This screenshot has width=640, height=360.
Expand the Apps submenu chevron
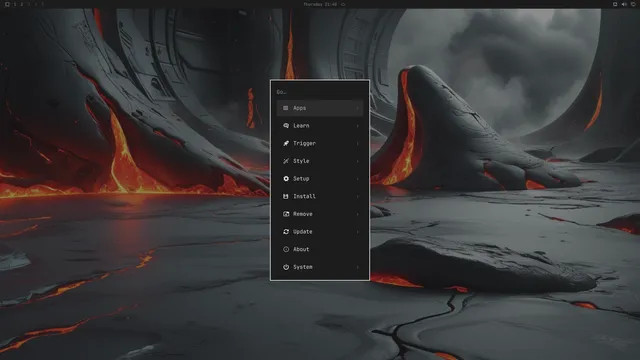[358, 108]
